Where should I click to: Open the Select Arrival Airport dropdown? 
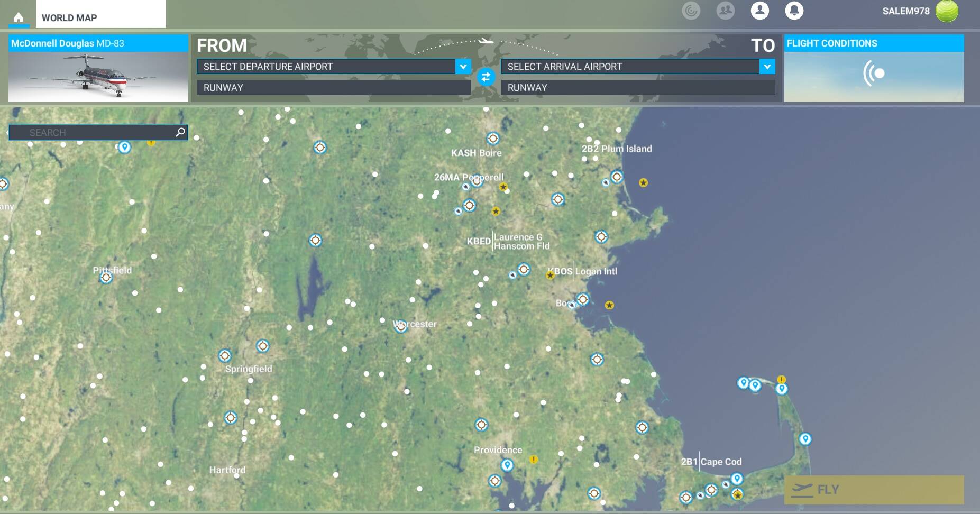point(638,67)
